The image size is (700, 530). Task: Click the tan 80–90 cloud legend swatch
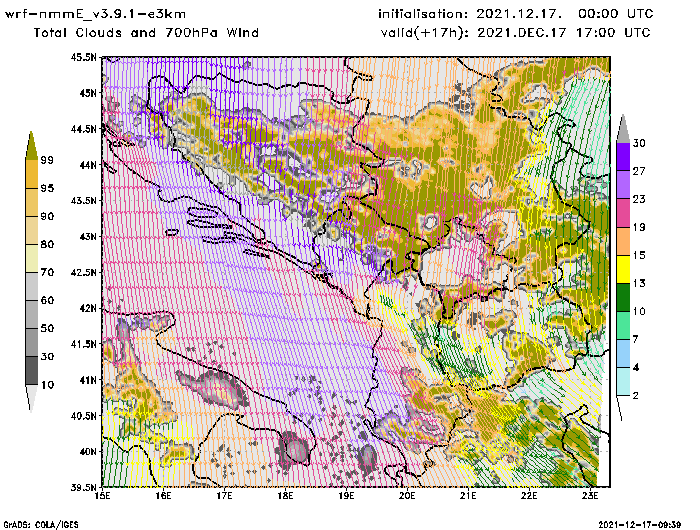pyautogui.click(x=31, y=230)
